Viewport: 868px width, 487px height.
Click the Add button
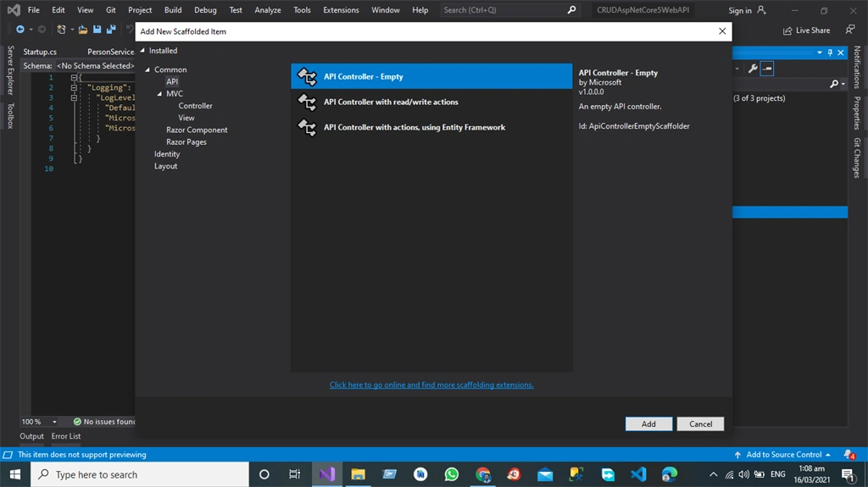pos(648,424)
